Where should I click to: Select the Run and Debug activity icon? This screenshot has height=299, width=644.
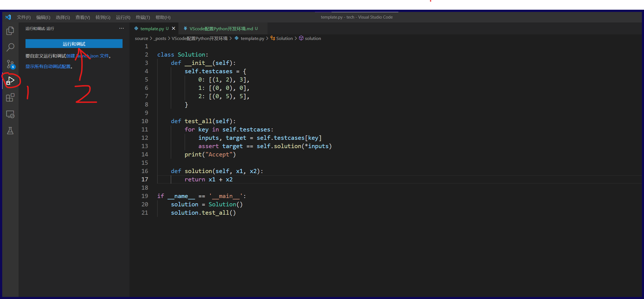pyautogui.click(x=10, y=81)
